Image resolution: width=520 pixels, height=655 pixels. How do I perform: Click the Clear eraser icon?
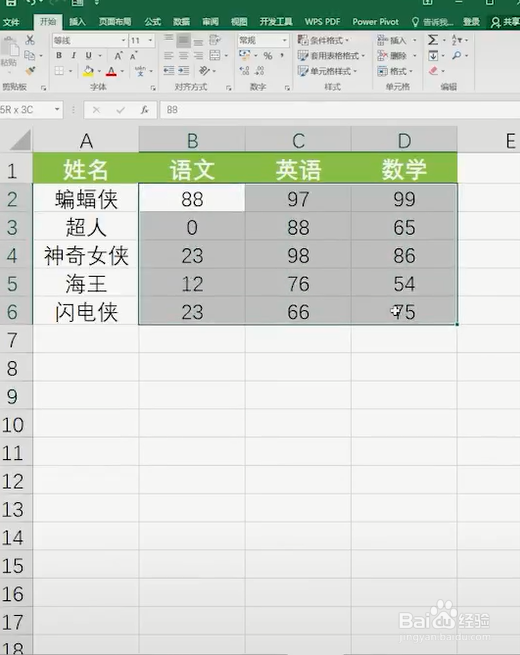[433, 71]
